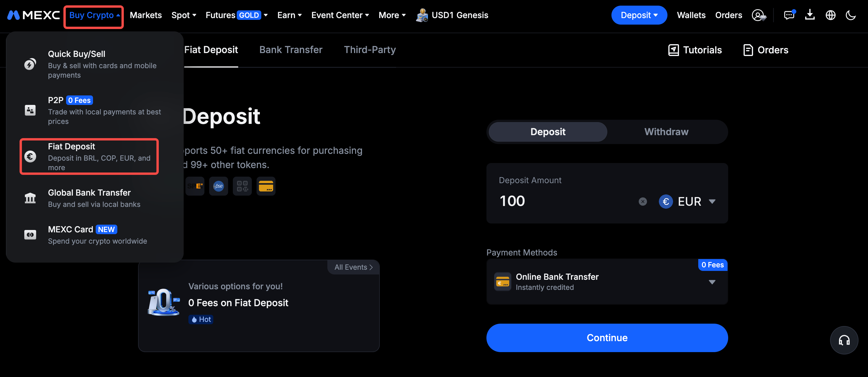
Task: Open the blue Deposit dropdown button
Action: click(x=639, y=15)
